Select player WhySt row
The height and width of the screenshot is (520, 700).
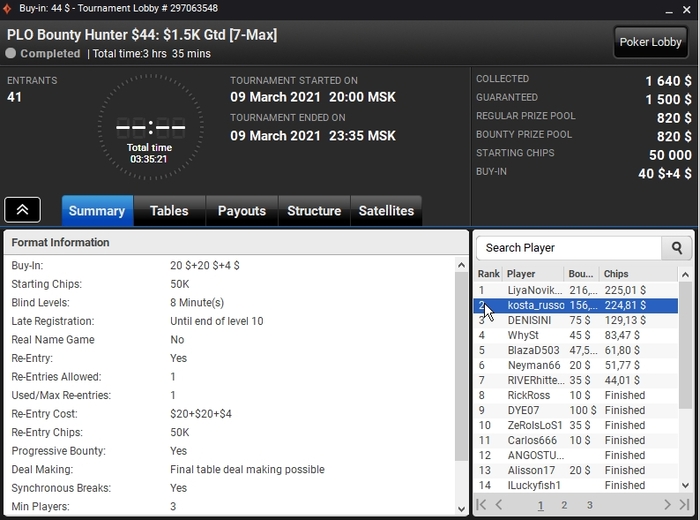(x=576, y=335)
